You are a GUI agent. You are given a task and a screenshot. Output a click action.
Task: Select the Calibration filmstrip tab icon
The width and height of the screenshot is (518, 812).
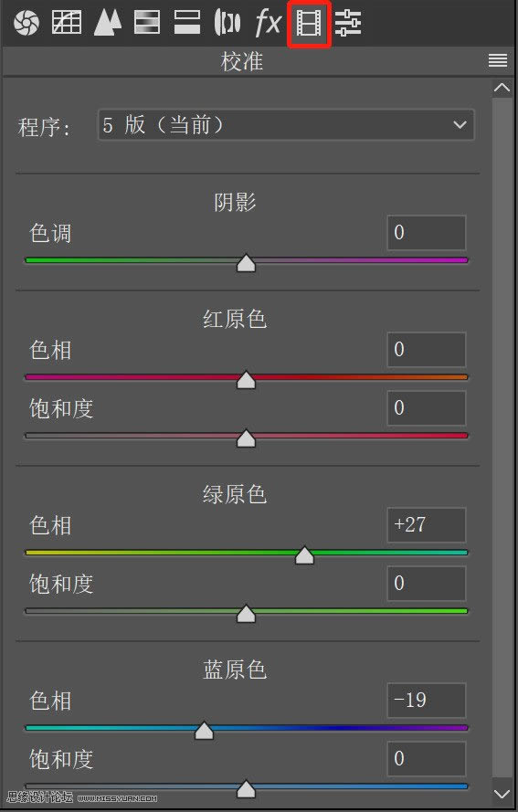308,24
